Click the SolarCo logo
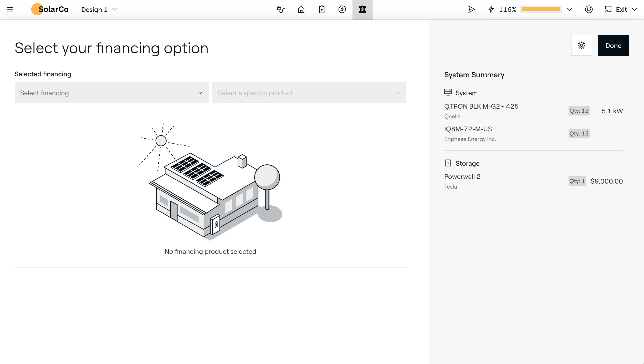 tap(50, 9)
